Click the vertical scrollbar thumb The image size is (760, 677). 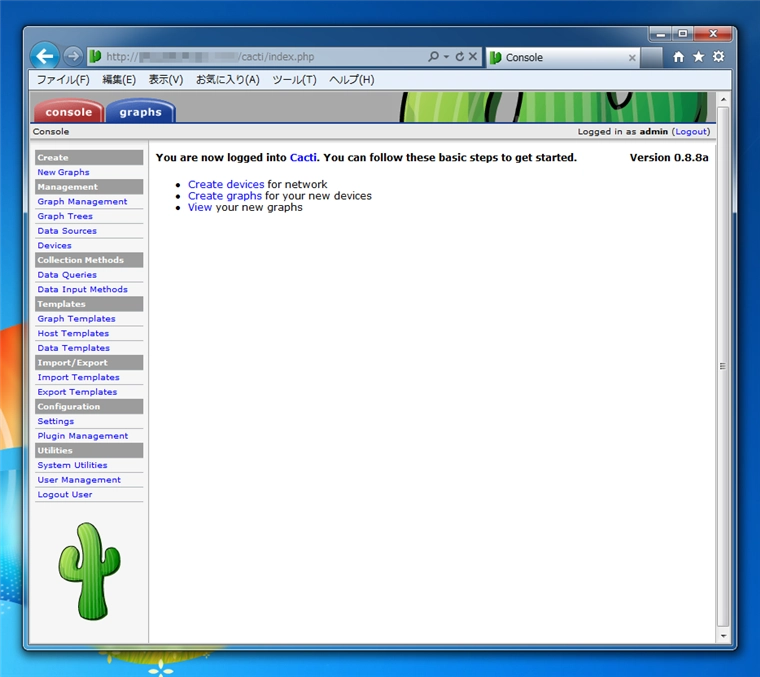coord(723,367)
